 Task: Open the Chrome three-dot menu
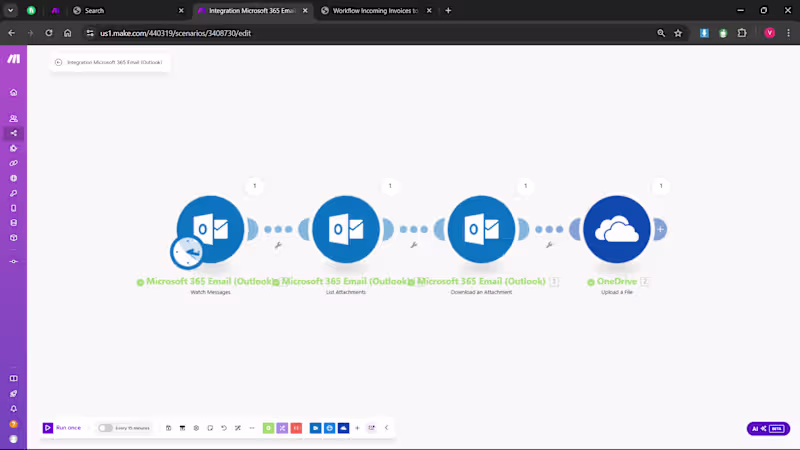788,33
